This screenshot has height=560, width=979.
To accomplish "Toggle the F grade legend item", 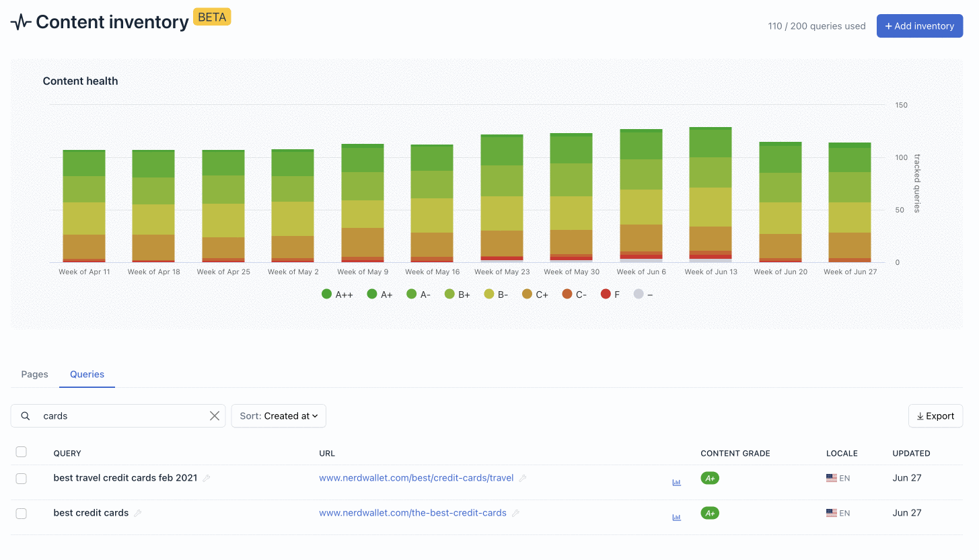I will tap(610, 294).
